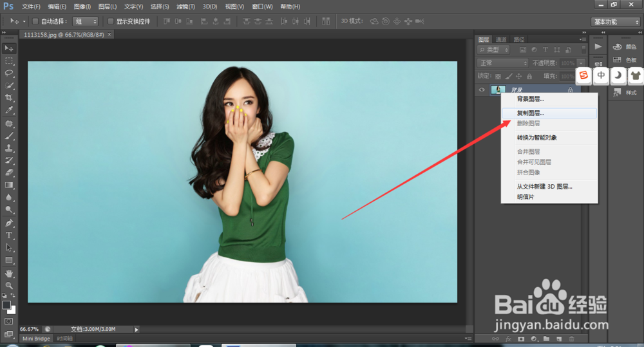Enable the 显示变换控件 checkbox
This screenshot has height=347, width=644.
tap(111, 21)
